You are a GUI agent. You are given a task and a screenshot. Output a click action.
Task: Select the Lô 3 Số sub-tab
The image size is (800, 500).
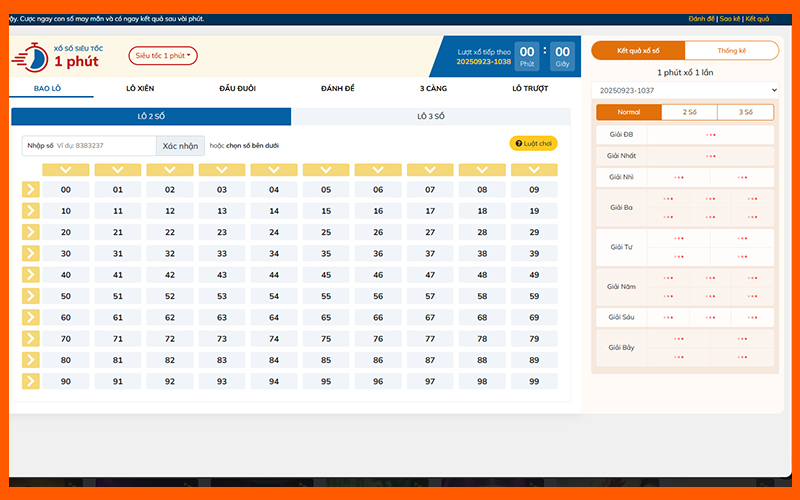(430, 117)
